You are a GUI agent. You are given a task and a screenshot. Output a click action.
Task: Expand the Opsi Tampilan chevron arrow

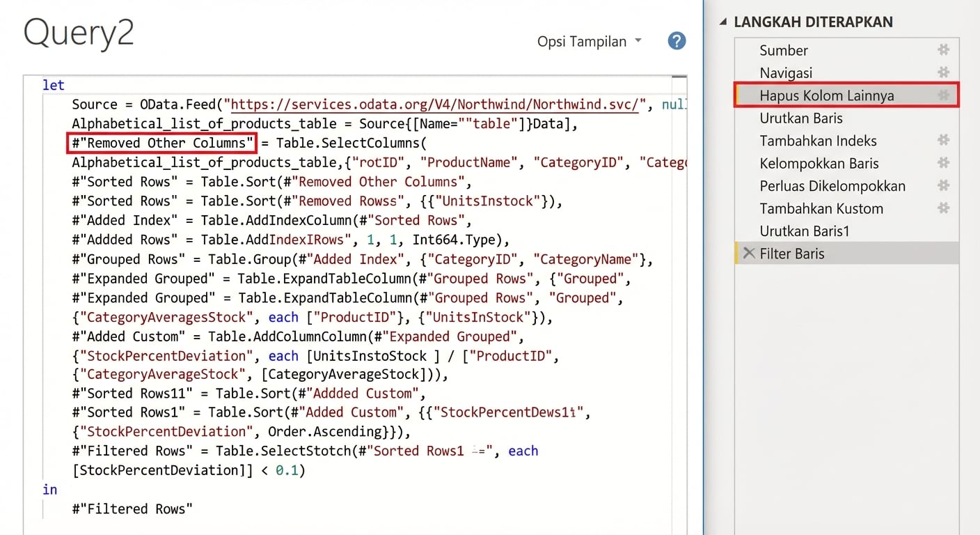[638, 42]
